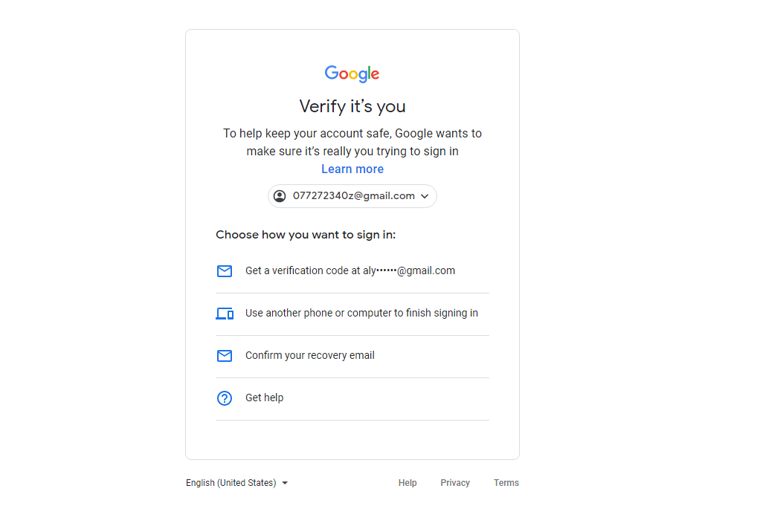
Task: Click the Choose how you want to sign in text
Action: (306, 235)
